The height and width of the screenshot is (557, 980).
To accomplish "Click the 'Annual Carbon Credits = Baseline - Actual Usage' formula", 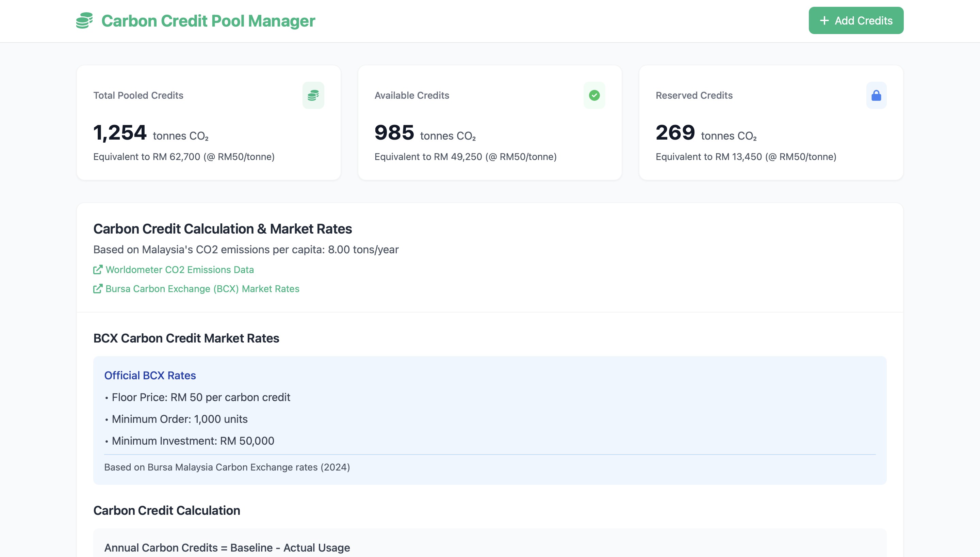I will point(227,548).
